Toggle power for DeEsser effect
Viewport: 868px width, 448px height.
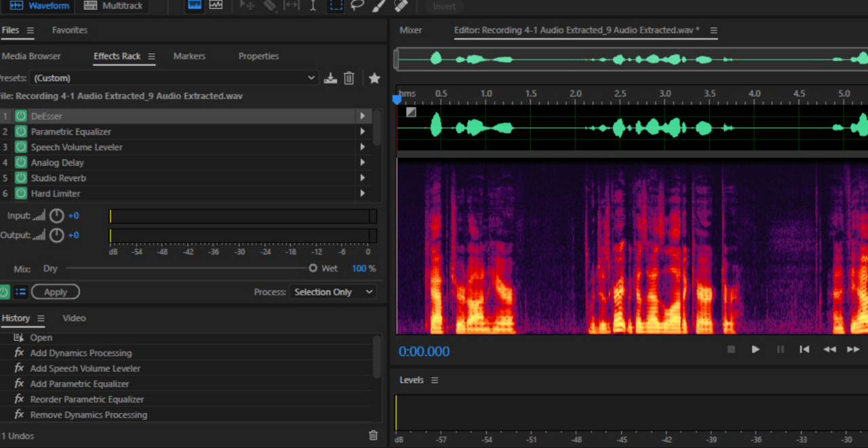coord(21,116)
